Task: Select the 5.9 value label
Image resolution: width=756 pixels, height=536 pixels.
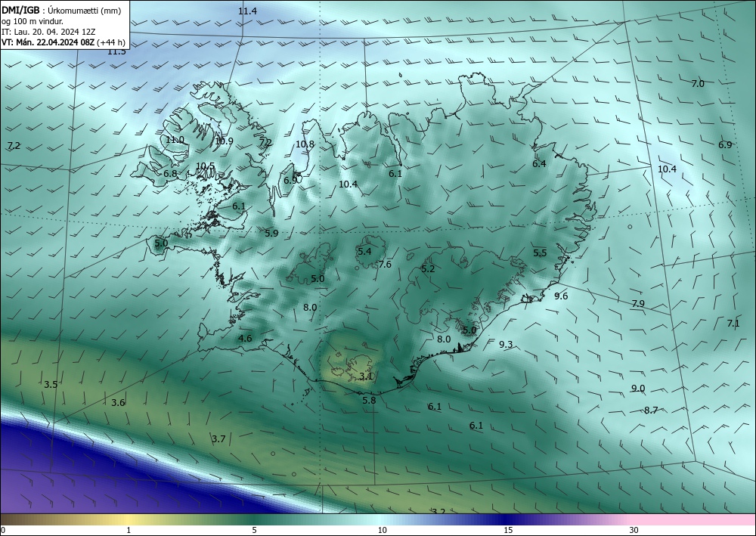Action: click(x=271, y=234)
